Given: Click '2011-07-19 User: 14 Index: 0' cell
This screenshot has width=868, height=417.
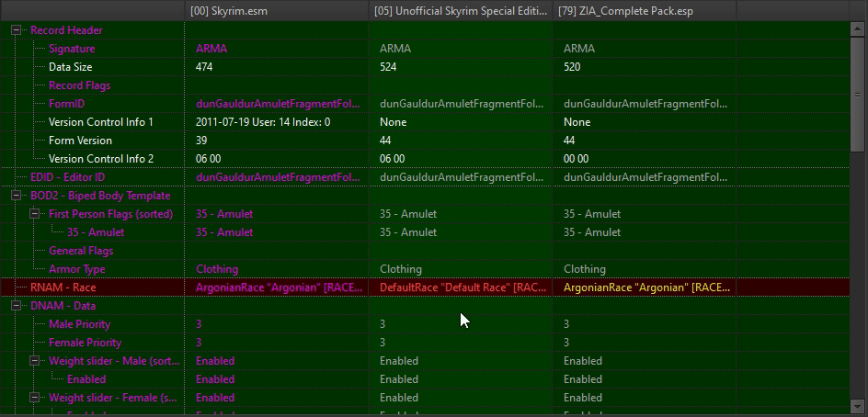Looking at the screenshot, I should [263, 121].
